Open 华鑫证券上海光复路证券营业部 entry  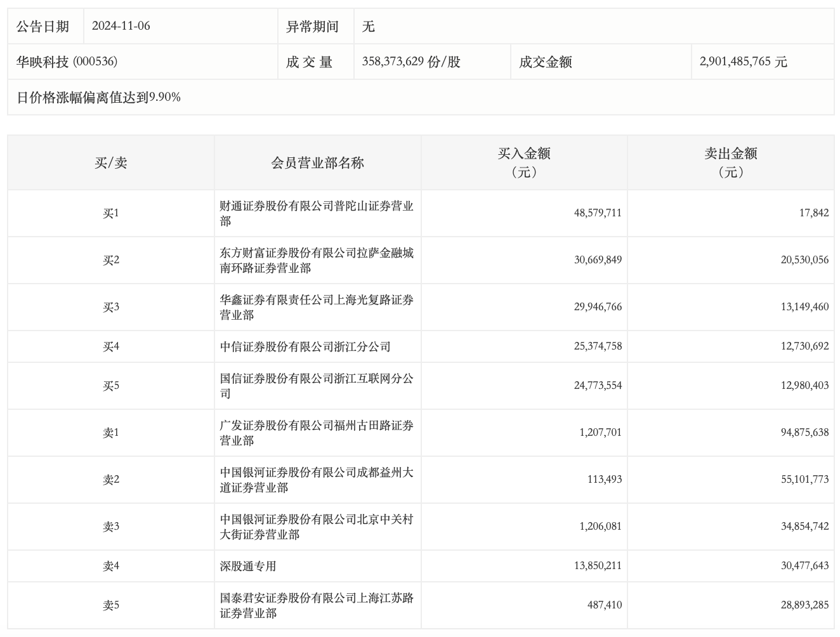tap(317, 307)
